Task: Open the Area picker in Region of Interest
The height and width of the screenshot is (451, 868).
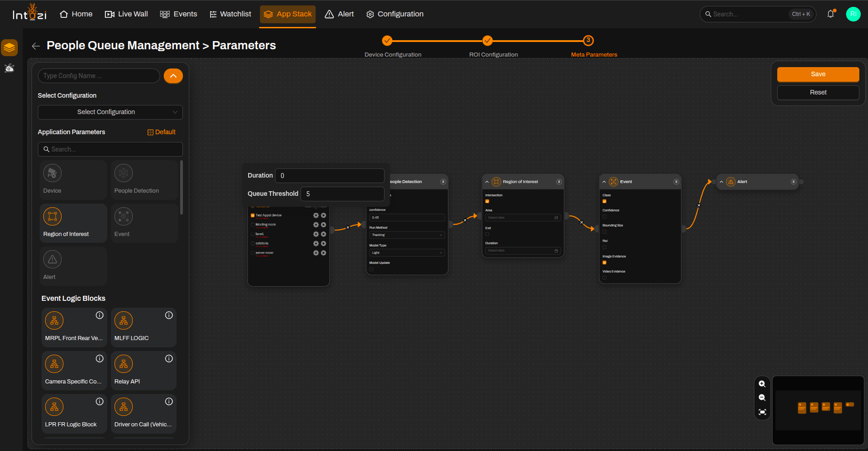Action: pos(523,218)
